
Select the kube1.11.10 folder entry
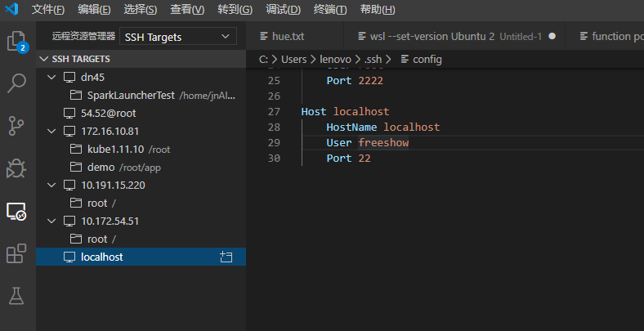[x=115, y=149]
